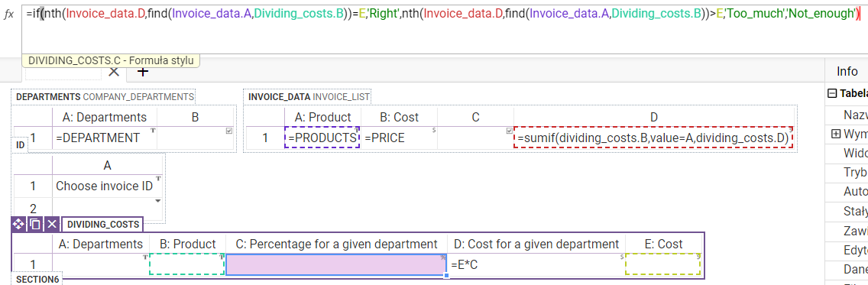Select the =PRICE cell
Viewport: 868px width, 285px height.
(x=399, y=138)
